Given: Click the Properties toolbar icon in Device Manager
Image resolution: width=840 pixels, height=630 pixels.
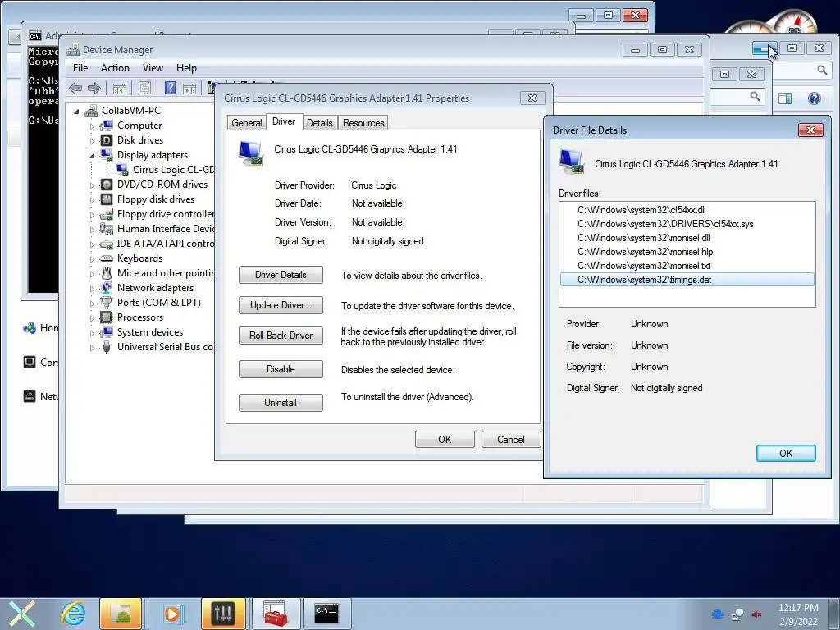Looking at the screenshot, I should pyautogui.click(x=144, y=89).
